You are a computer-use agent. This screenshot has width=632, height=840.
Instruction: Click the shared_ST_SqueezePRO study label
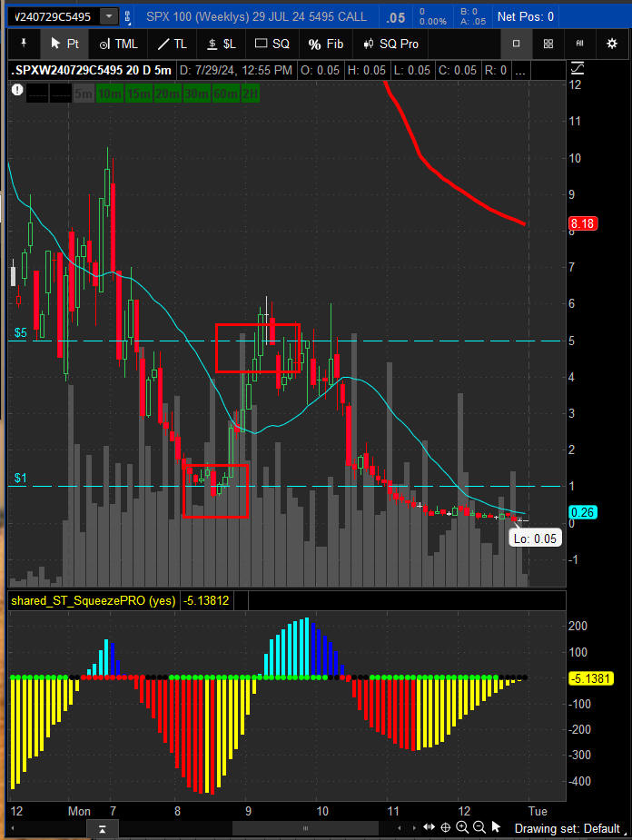94,600
